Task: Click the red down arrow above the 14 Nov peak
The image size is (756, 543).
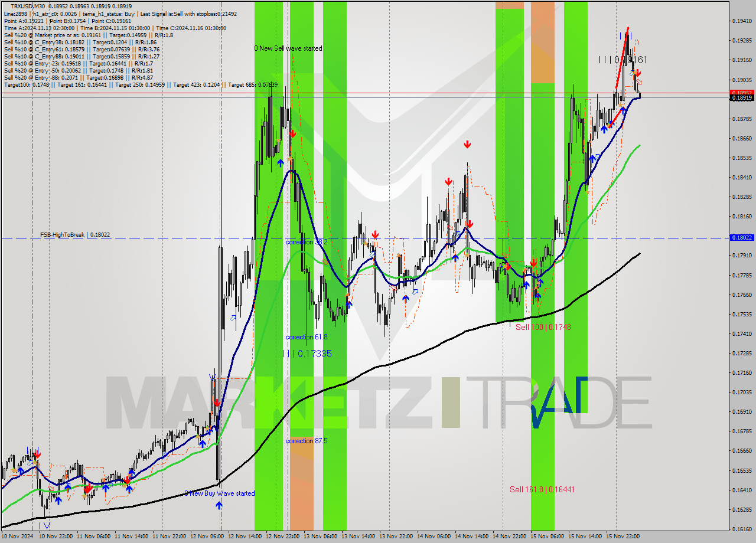Action: (467, 144)
